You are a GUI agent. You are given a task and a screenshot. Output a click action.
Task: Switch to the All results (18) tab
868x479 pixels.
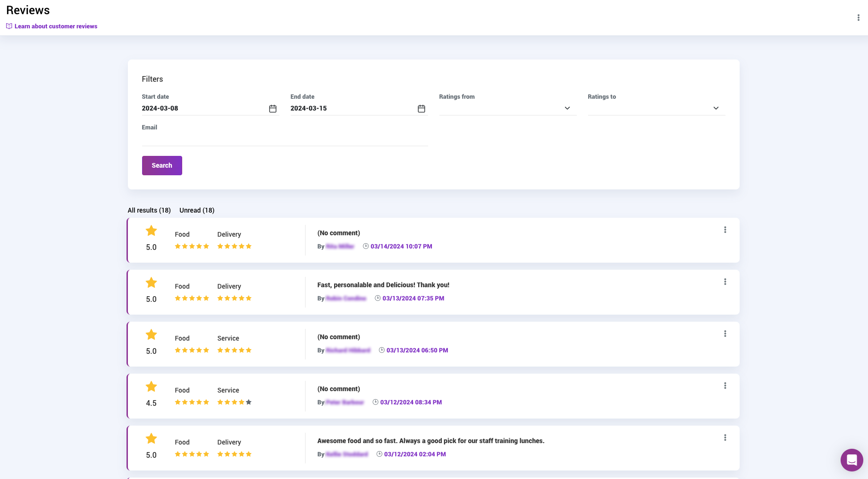point(149,210)
